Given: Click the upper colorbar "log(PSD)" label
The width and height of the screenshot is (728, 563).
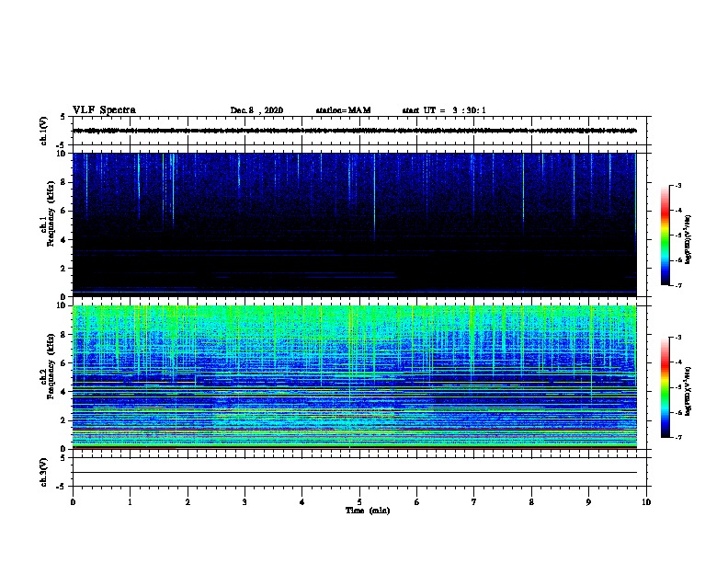Looking at the screenshot, I should [x=688, y=239].
